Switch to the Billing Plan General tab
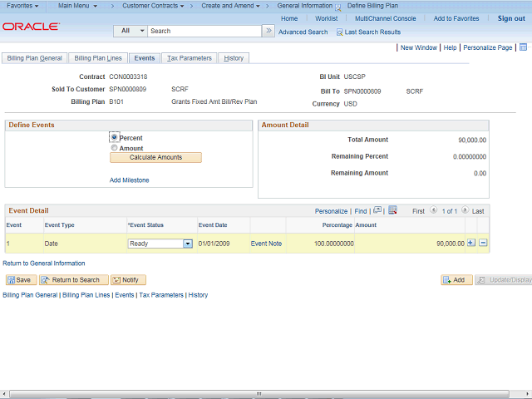Image resolution: width=532 pixels, height=399 pixels. (35, 58)
